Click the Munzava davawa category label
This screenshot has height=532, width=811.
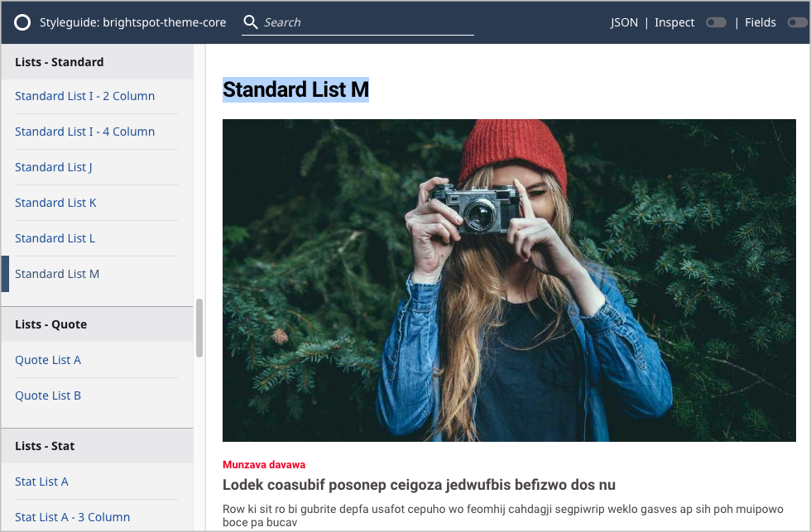click(264, 465)
